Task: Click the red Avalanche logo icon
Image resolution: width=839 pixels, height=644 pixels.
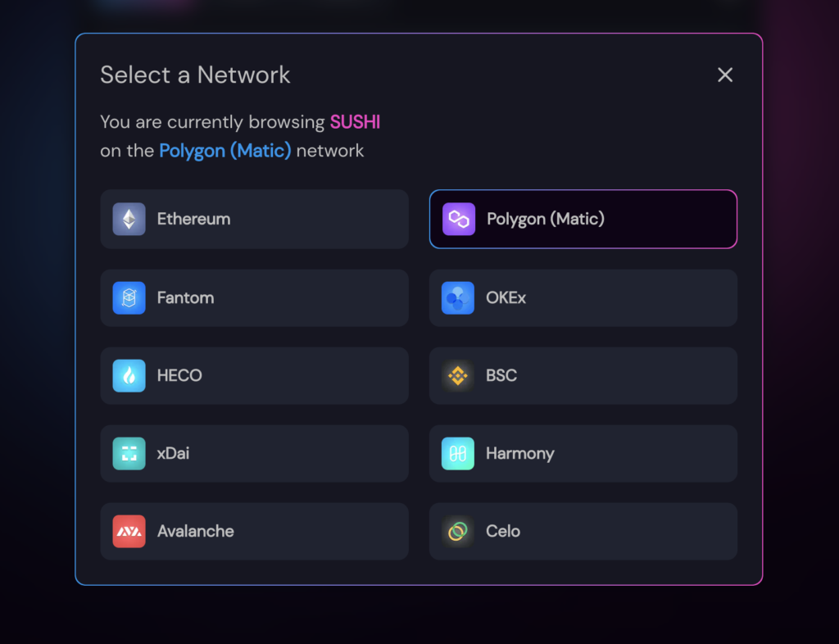Action: 129,531
